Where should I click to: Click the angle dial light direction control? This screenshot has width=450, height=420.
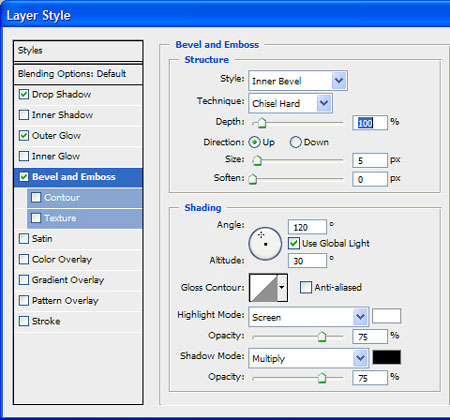point(265,244)
